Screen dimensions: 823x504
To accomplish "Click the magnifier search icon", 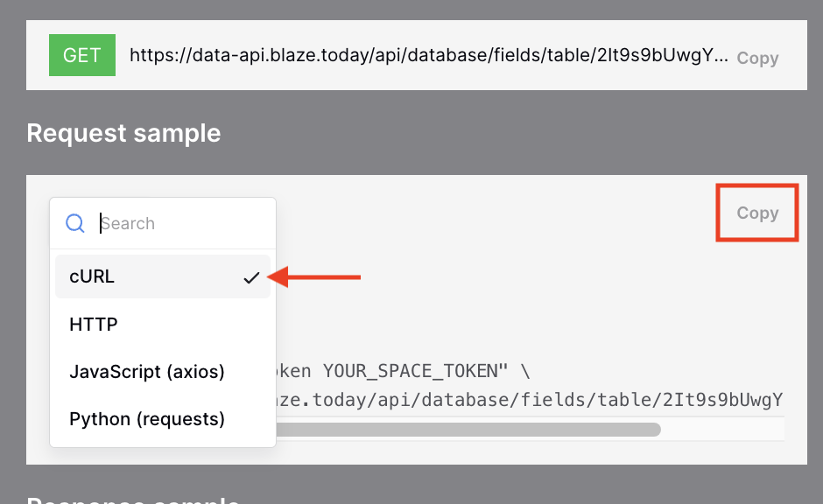I will (75, 223).
